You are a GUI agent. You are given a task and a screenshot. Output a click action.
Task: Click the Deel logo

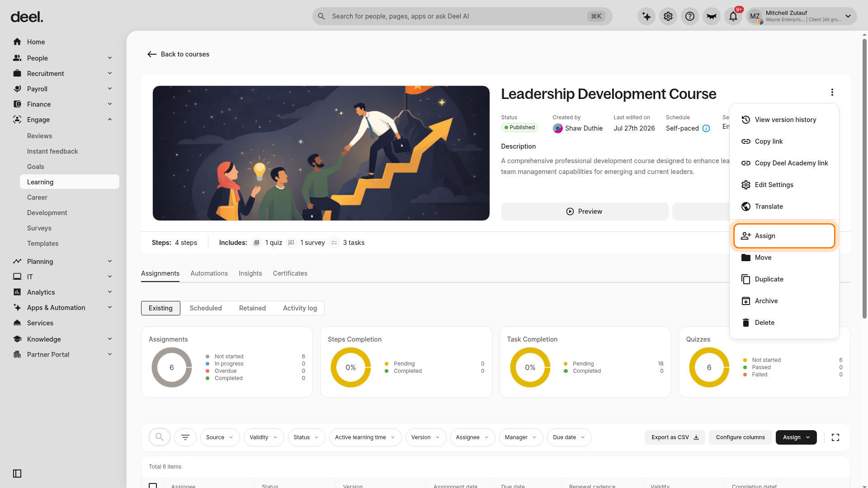click(x=27, y=17)
